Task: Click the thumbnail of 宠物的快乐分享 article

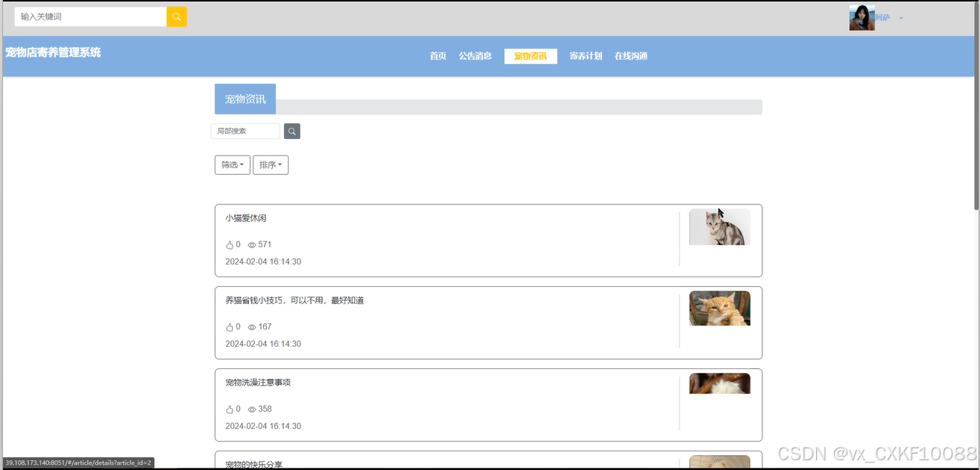Action: pyautogui.click(x=720, y=463)
